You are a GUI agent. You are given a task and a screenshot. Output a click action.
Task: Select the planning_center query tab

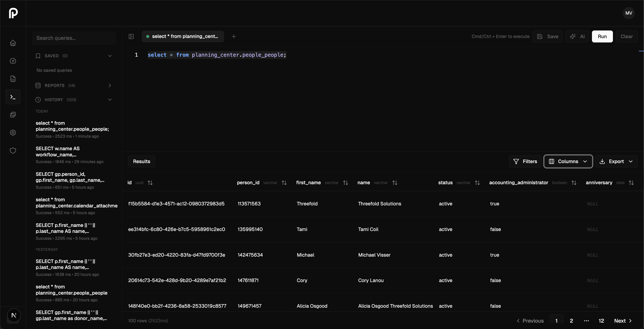183,36
